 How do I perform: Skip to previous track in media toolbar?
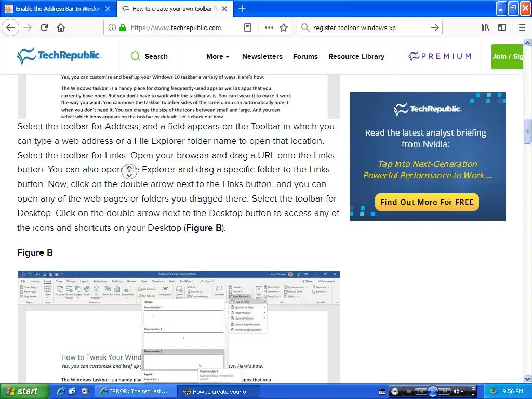pyautogui.click(x=420, y=392)
